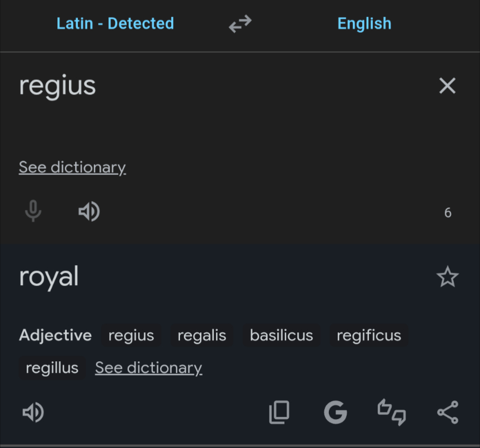Clear the entered text 'regius'
Image resolution: width=480 pixels, height=448 pixels.
447,86
